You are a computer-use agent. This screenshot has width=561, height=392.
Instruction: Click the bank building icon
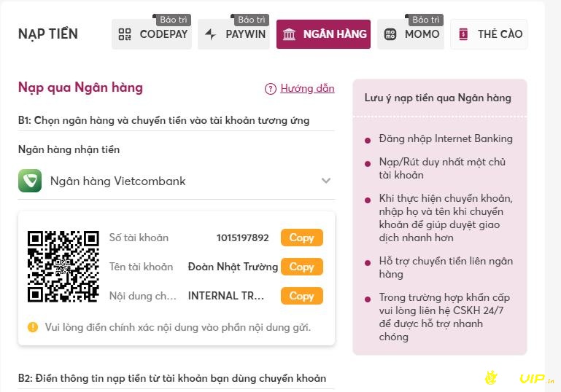[x=289, y=34]
